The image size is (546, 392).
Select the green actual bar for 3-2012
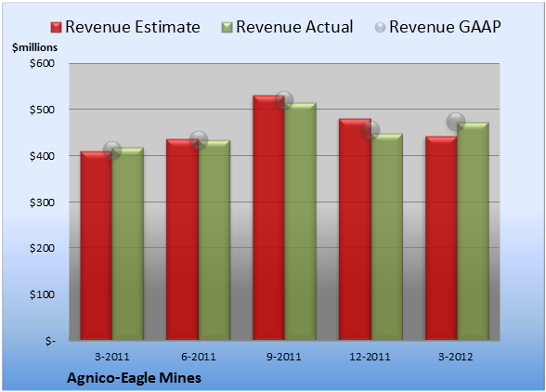473,231
